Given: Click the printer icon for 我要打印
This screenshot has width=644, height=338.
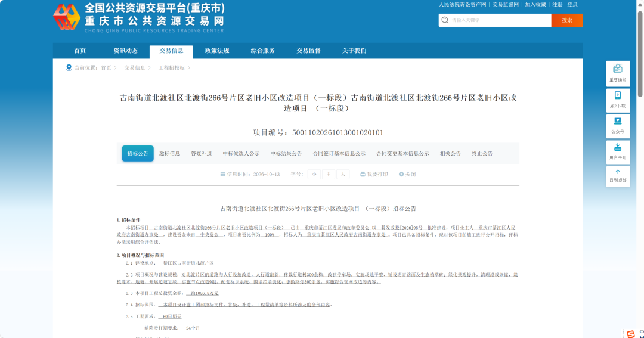Looking at the screenshot, I should click(x=363, y=175).
